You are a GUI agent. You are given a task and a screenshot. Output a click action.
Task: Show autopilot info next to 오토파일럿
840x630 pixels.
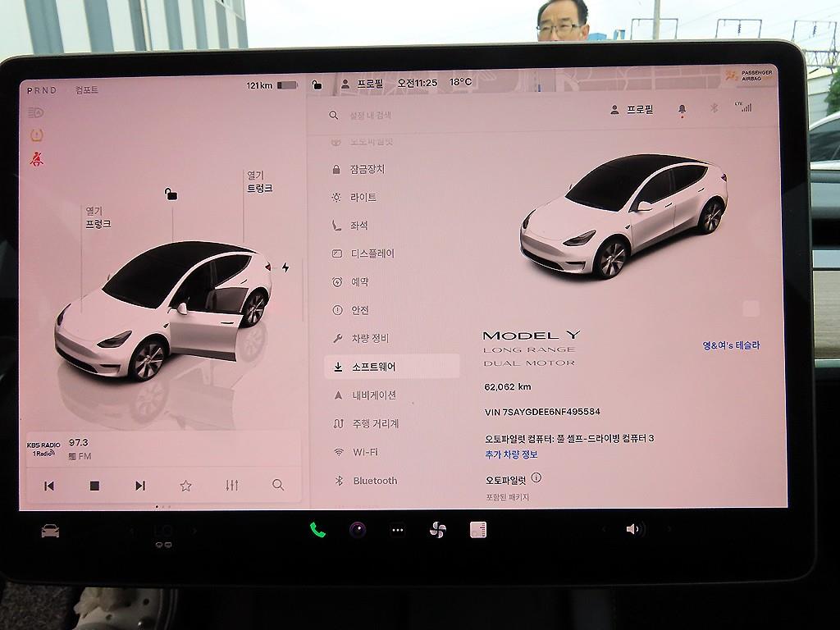click(x=536, y=477)
